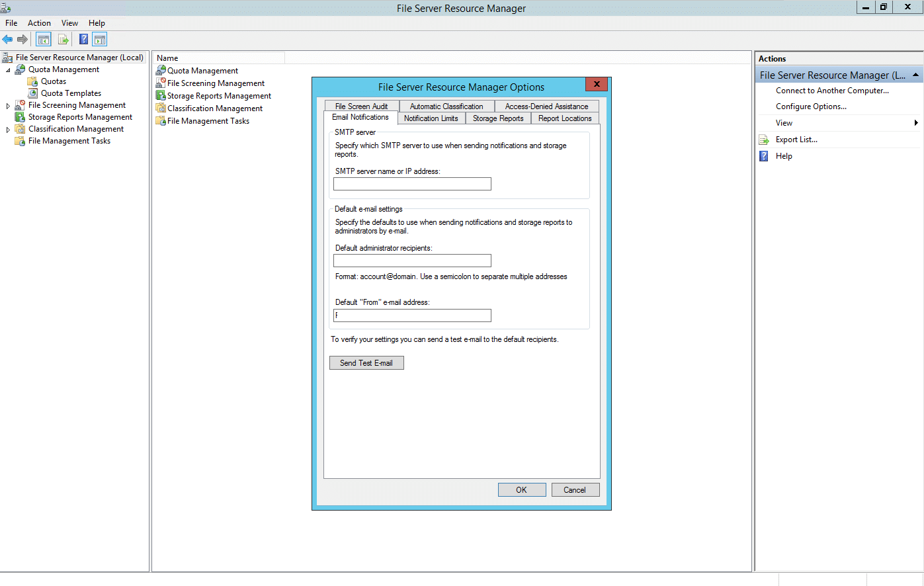Click Export List text in Actions pane

click(796, 140)
